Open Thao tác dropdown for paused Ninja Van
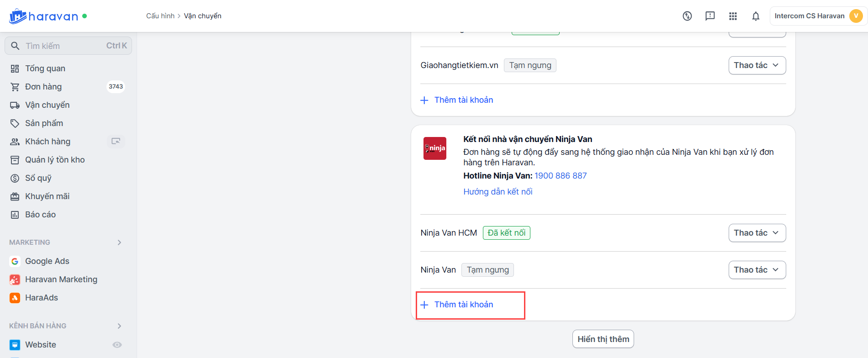This screenshot has height=358, width=868. pos(757,270)
